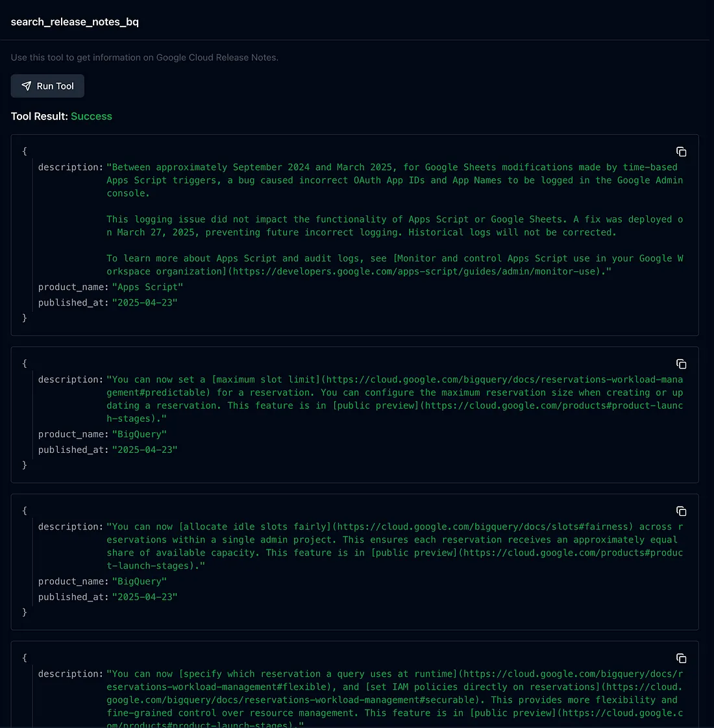Screen dimensions: 714x728
Task: Select the Apps Script product_name value
Action: (x=147, y=287)
